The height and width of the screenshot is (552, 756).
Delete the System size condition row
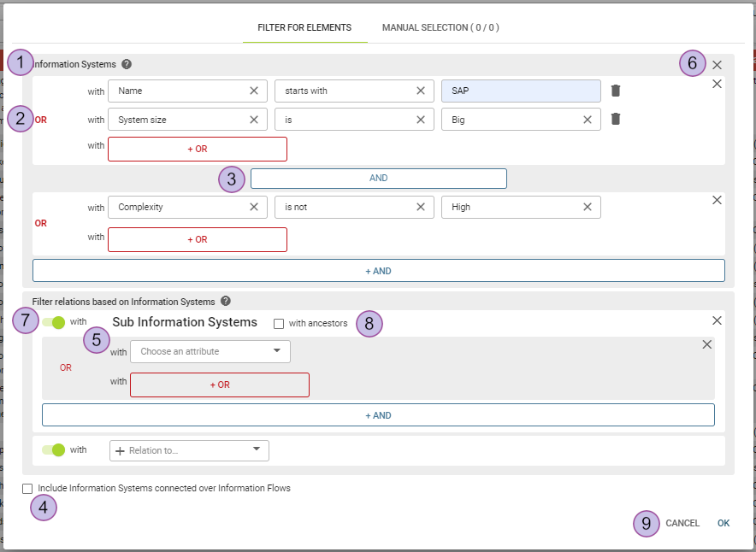pos(615,120)
